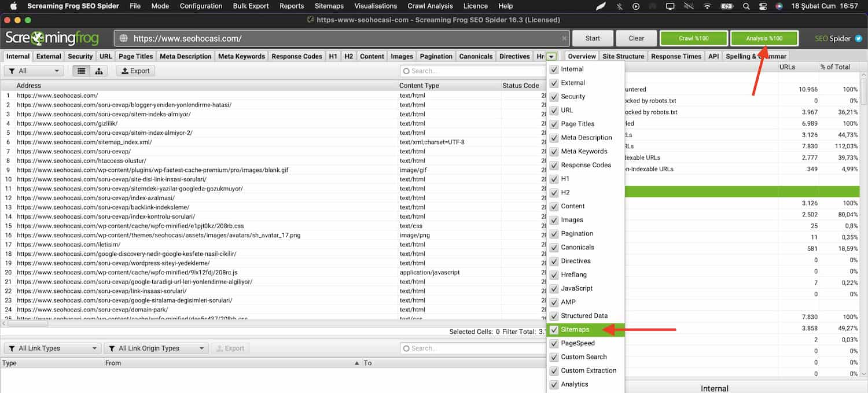
Task: Open All Link Origin Types dropdown
Action: tap(156, 348)
